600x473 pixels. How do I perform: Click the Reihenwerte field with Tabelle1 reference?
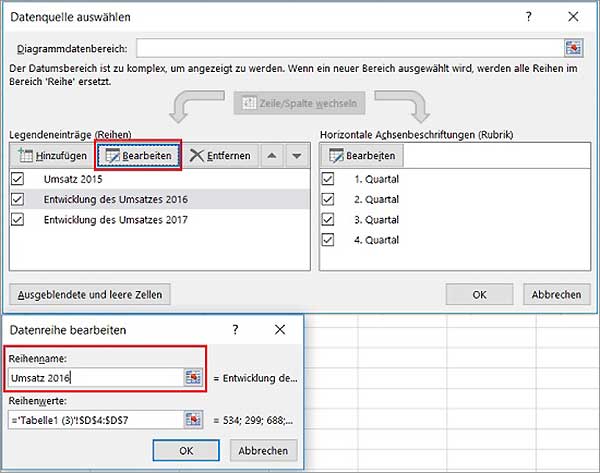click(x=96, y=420)
